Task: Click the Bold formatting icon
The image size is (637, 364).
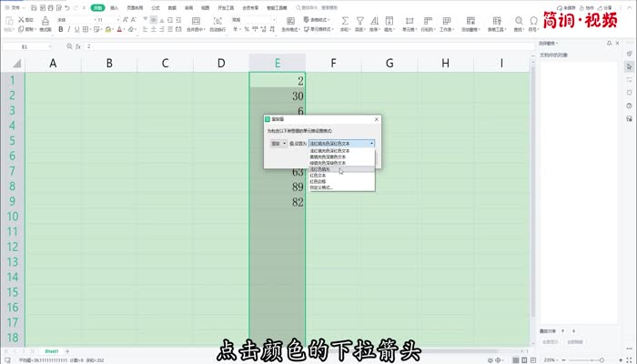Action: [x=60, y=29]
